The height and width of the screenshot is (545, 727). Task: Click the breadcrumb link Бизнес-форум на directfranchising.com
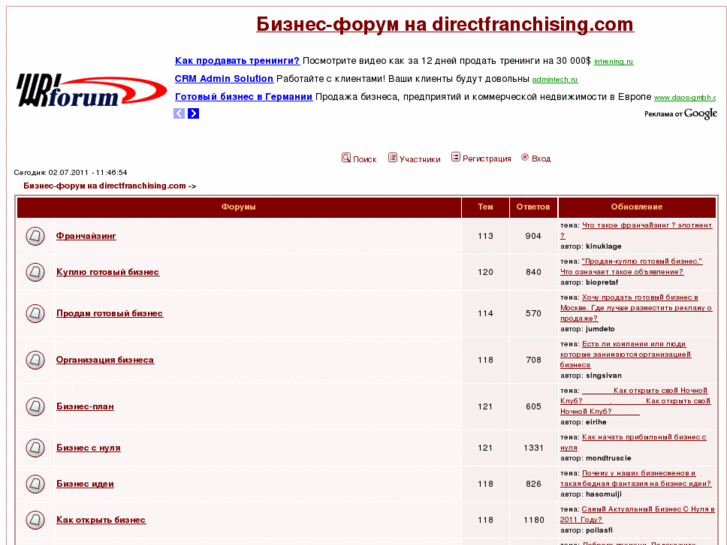[105, 186]
